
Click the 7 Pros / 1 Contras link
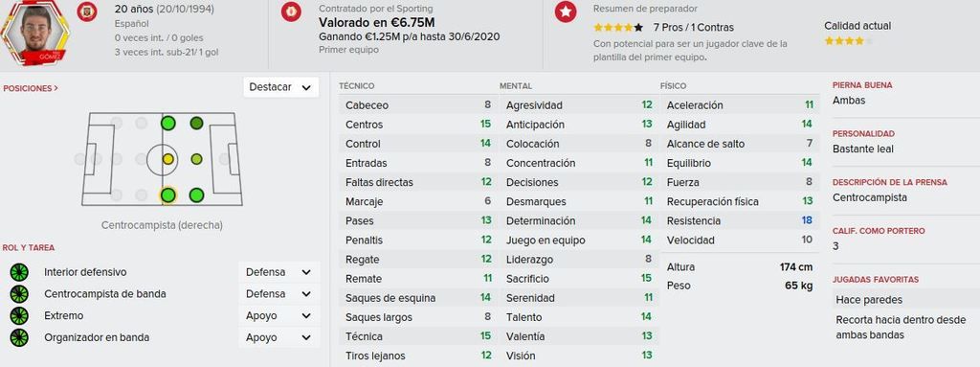point(693,28)
